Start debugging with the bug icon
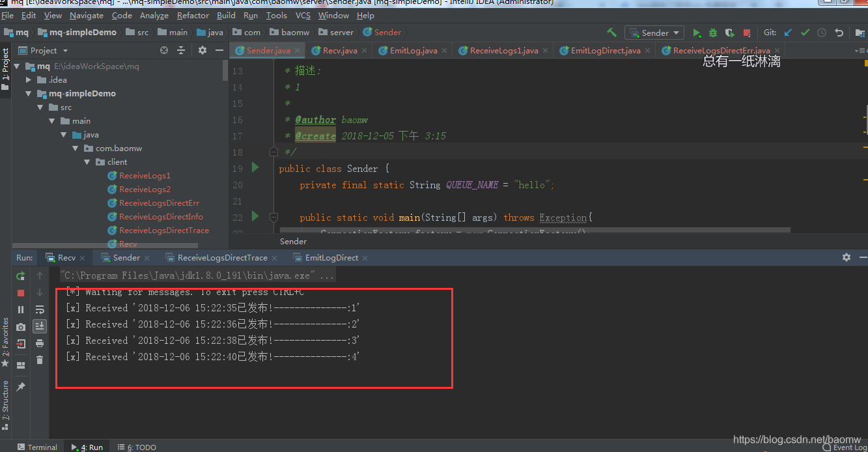Viewport: 868px width, 452px height. click(713, 33)
